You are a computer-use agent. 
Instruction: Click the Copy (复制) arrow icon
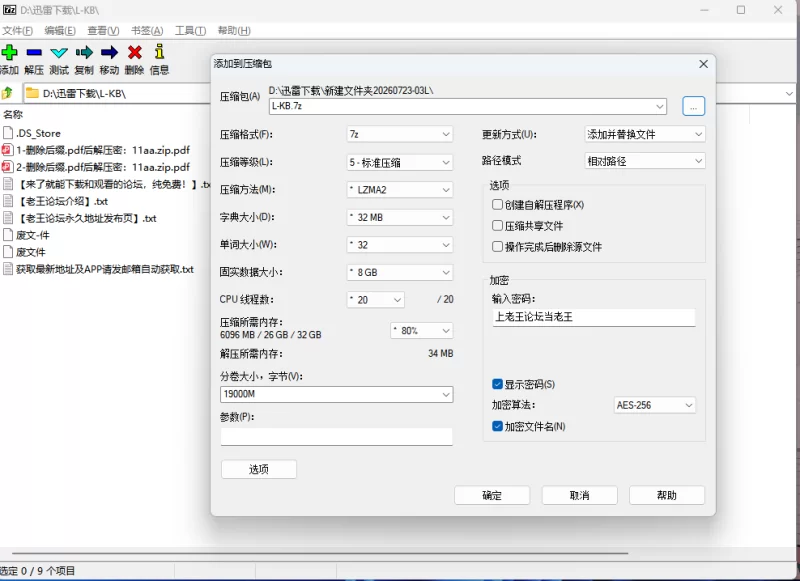click(84, 52)
